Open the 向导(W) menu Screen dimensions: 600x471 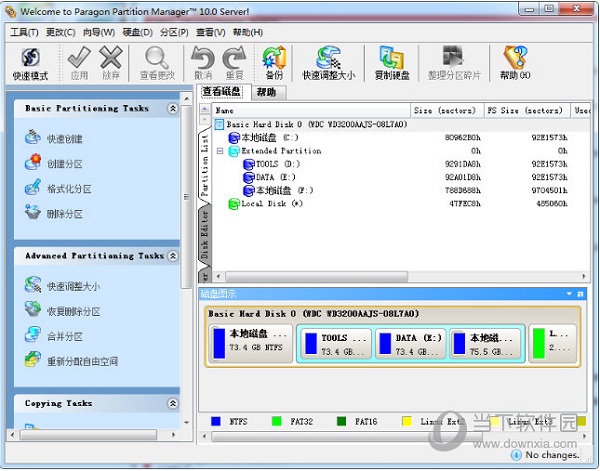coord(99,33)
